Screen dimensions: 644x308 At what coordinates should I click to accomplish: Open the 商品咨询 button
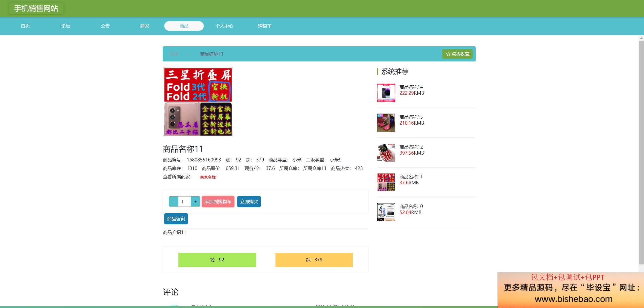pos(176,219)
